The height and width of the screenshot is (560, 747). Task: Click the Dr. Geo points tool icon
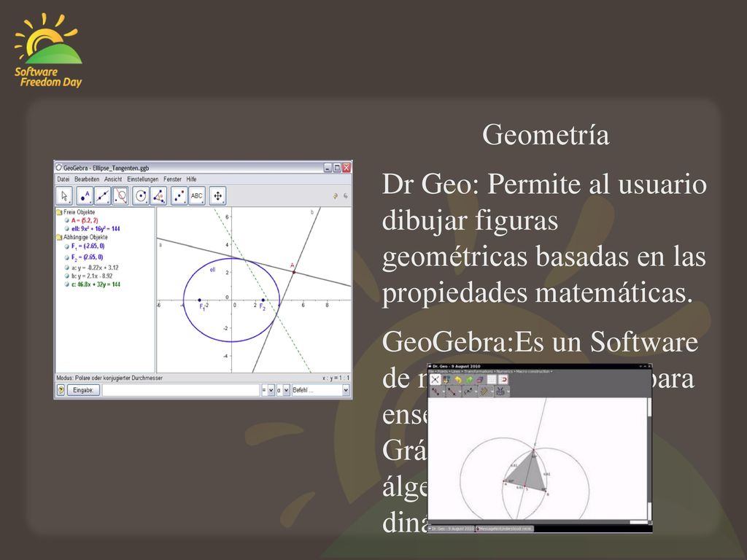point(436,392)
